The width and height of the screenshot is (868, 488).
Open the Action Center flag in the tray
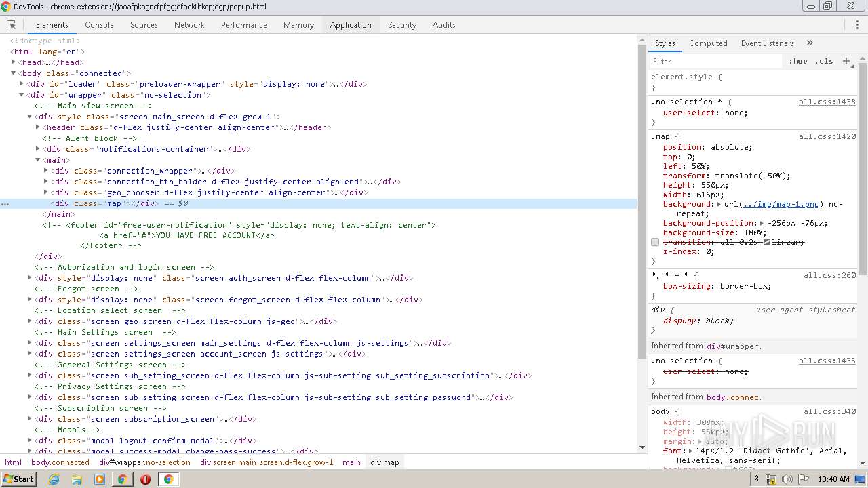pos(804,479)
